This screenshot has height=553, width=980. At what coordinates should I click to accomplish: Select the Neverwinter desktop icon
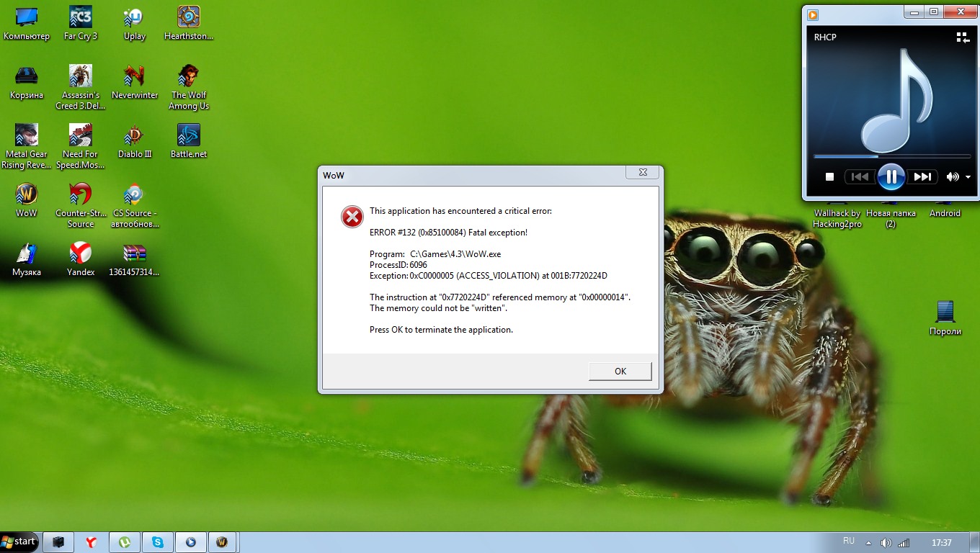[135, 83]
